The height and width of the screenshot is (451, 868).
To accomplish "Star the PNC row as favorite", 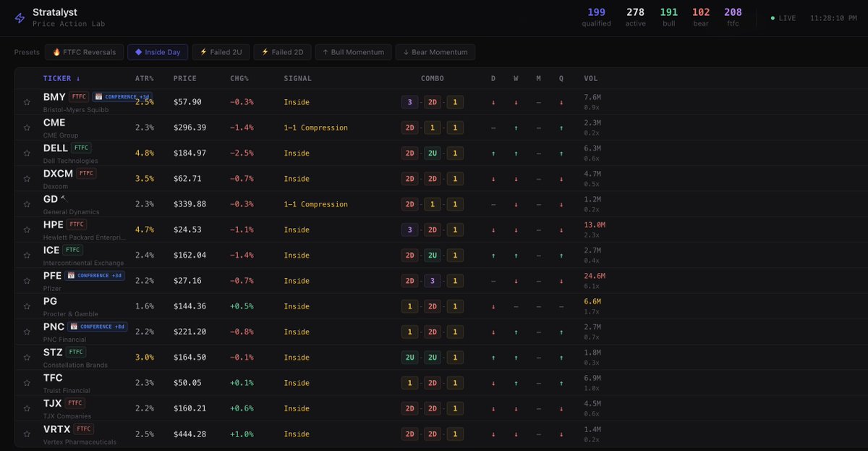I will pyautogui.click(x=27, y=332).
